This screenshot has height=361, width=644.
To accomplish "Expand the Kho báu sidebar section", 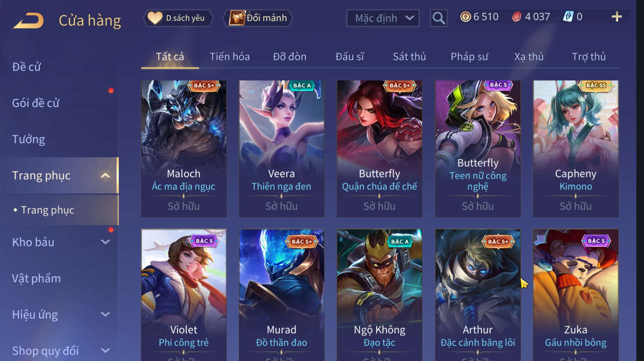I will click(105, 242).
